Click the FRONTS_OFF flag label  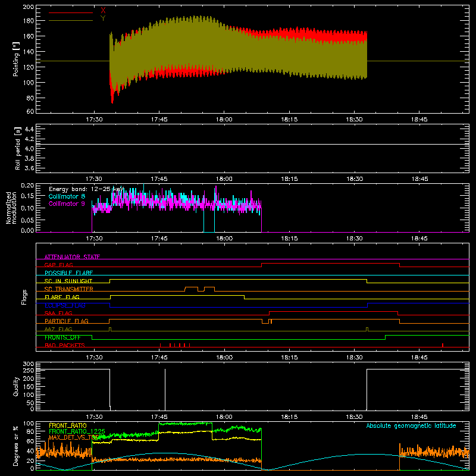62,337
